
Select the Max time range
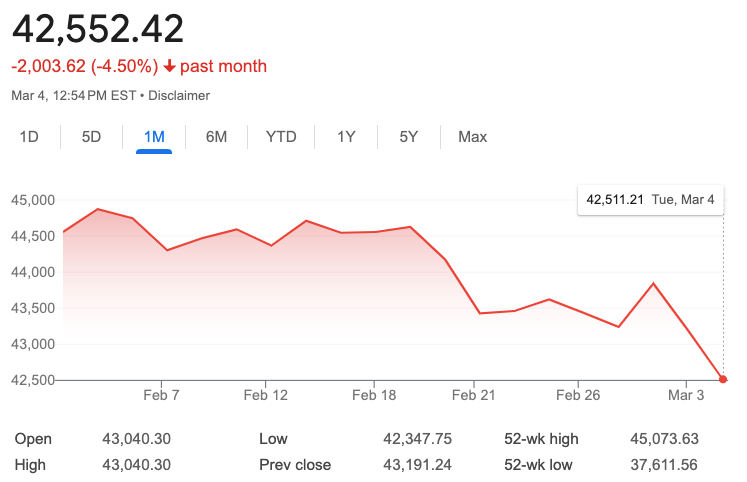click(x=472, y=136)
